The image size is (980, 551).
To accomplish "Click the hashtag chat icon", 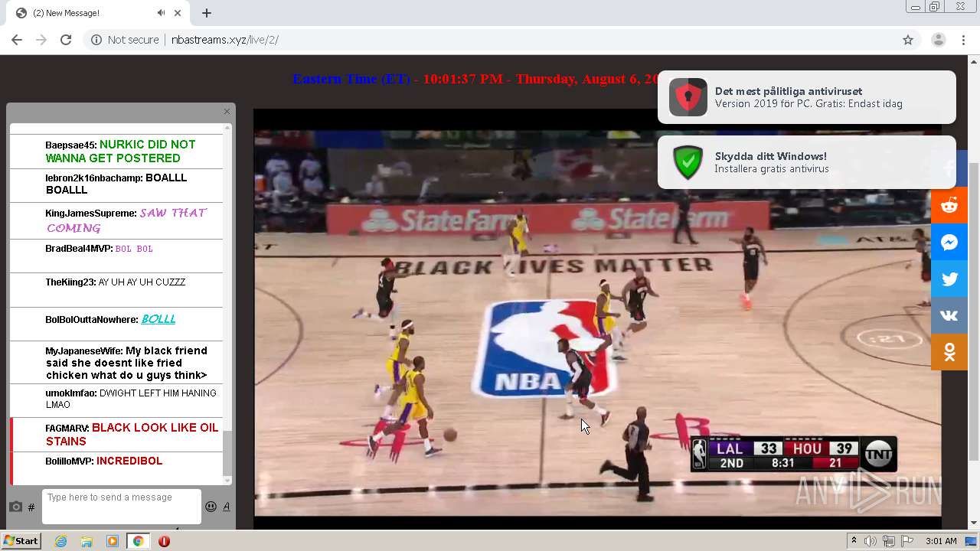I will point(31,507).
